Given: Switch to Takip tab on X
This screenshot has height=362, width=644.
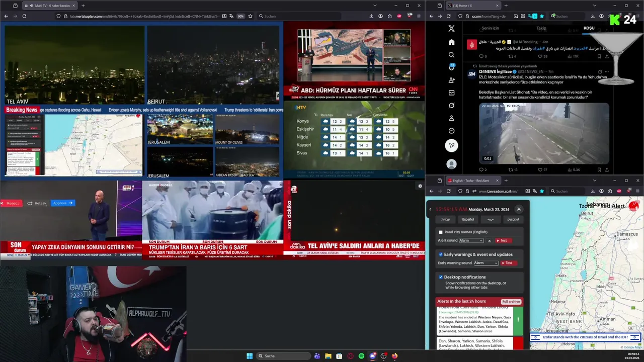Looking at the screenshot, I should [541, 28].
